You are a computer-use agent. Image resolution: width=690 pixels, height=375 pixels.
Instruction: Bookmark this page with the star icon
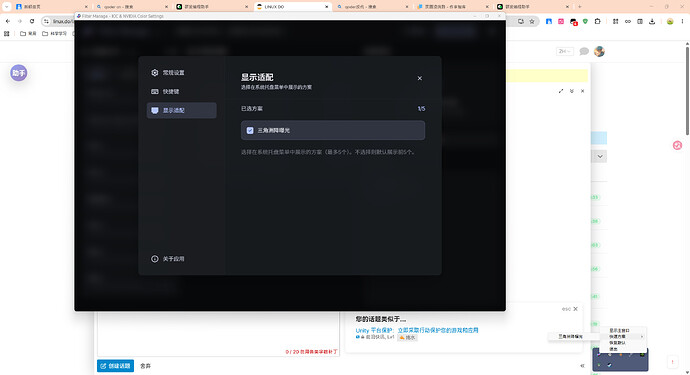(x=532, y=21)
